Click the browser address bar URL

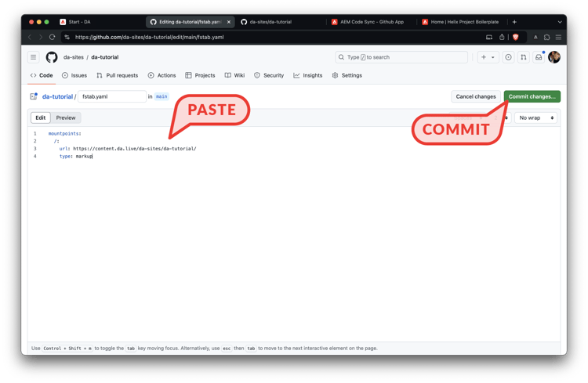click(x=149, y=37)
